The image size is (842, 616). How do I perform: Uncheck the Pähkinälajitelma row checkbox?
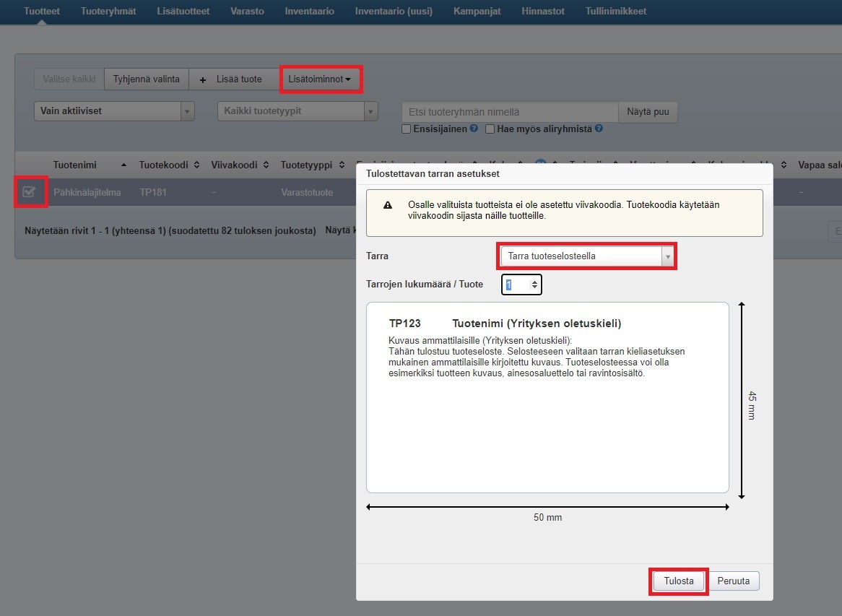pyautogui.click(x=30, y=192)
